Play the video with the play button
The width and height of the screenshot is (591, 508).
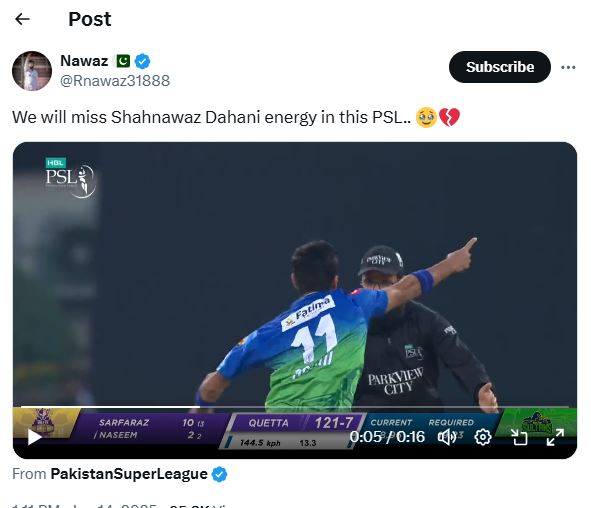tap(34, 437)
